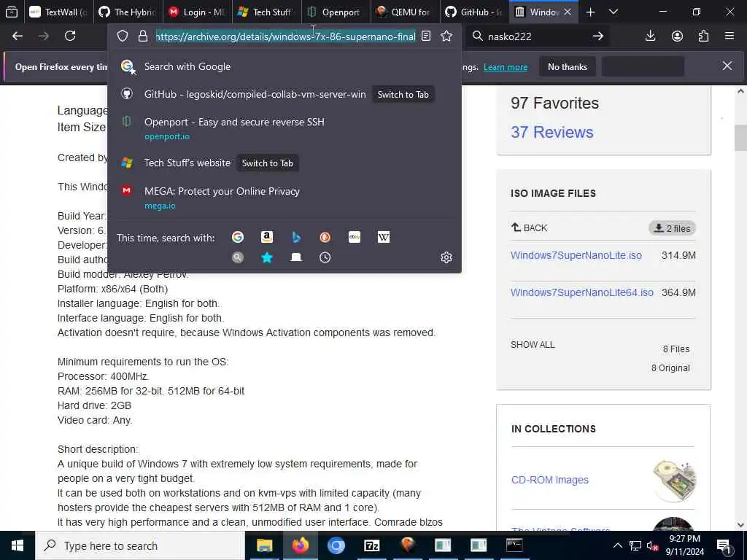Search this time with eBay

[355, 237]
